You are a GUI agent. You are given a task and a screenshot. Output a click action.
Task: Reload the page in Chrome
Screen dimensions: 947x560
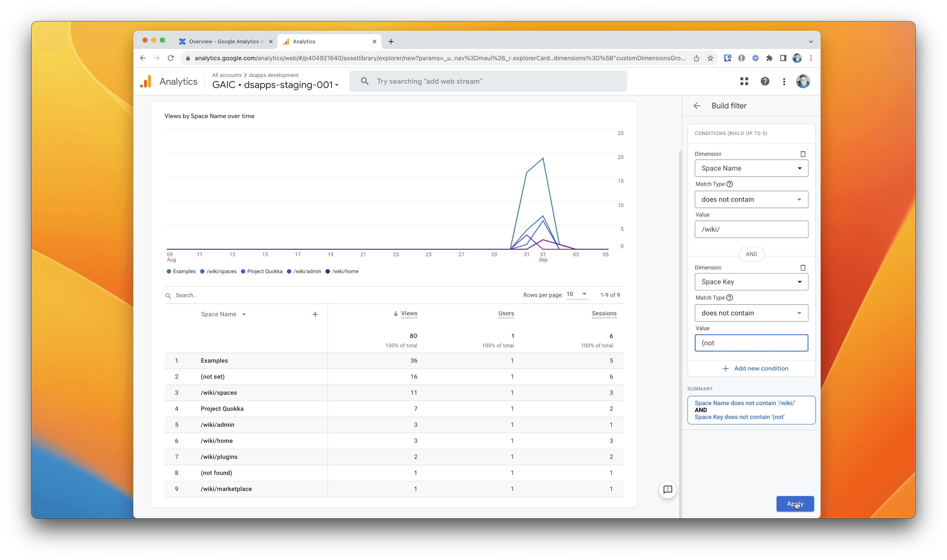tap(171, 58)
